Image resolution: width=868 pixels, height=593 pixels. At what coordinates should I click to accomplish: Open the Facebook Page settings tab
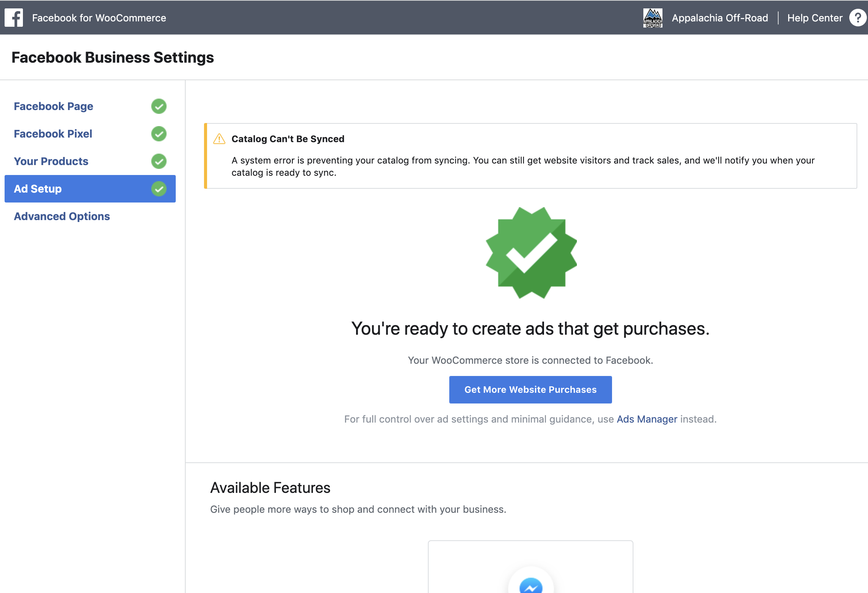click(90, 106)
